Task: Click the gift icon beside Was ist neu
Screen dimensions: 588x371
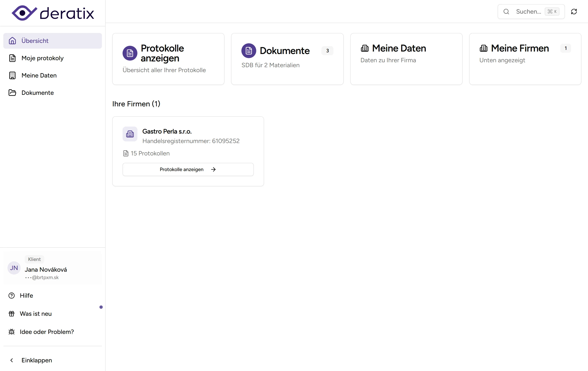Action: tap(12, 314)
